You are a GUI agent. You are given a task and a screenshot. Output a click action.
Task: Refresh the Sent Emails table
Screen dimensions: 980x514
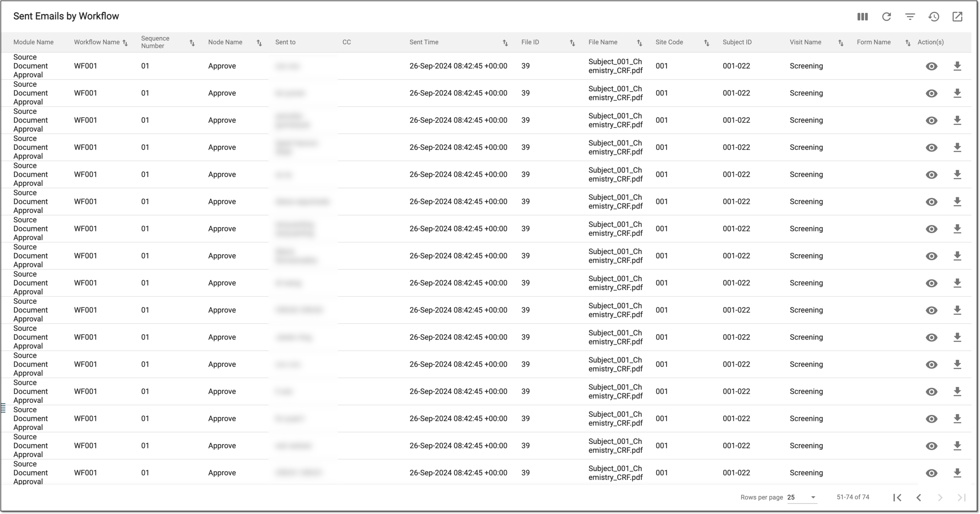point(886,16)
